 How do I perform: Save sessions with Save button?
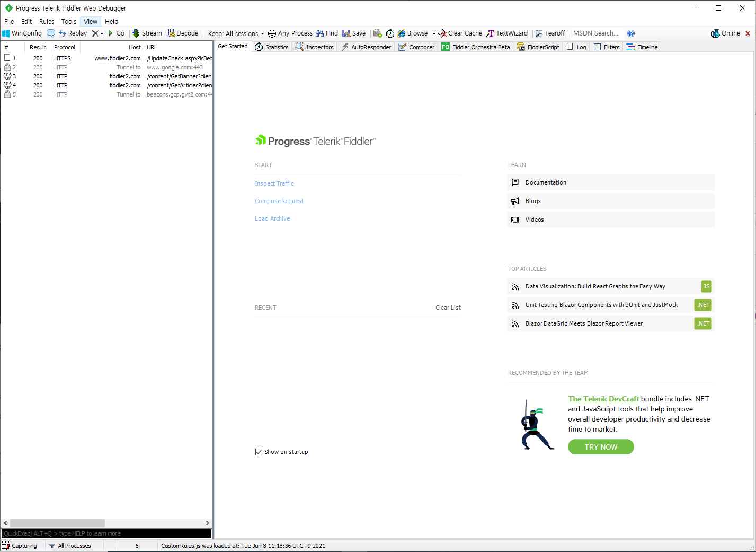pos(354,33)
